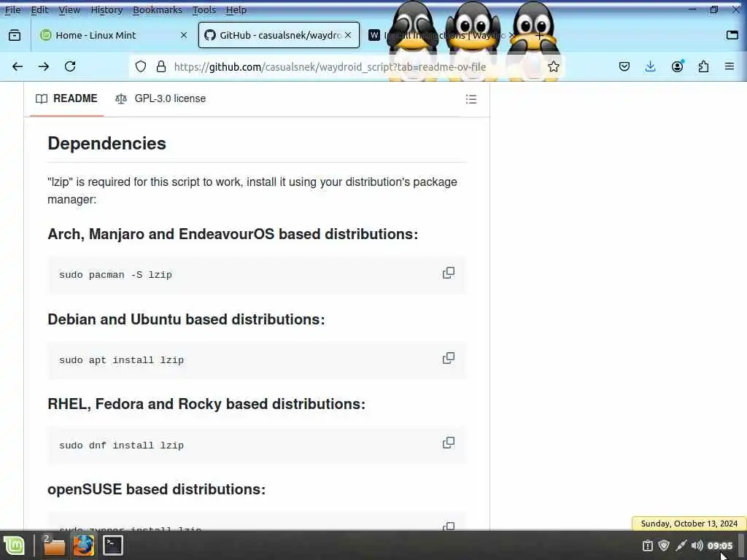Open the Firefox View tab overview icon
The width and height of the screenshot is (747, 560).
[15, 35]
